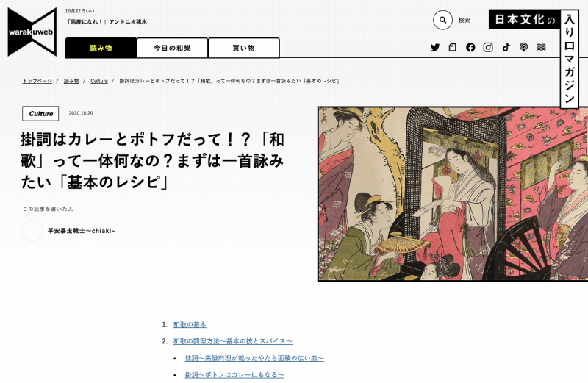The image size is (588, 383).
Task: Jump to 和歌の調理方法 section
Action: pos(232,341)
